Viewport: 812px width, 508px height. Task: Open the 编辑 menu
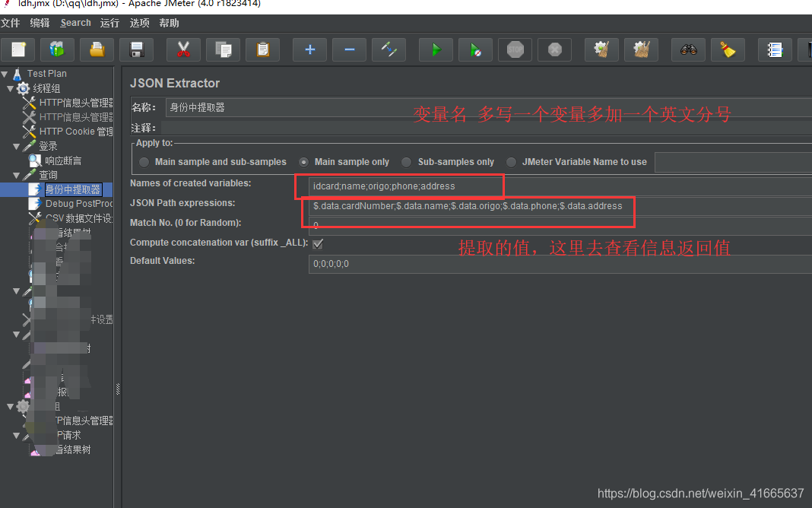click(40, 24)
